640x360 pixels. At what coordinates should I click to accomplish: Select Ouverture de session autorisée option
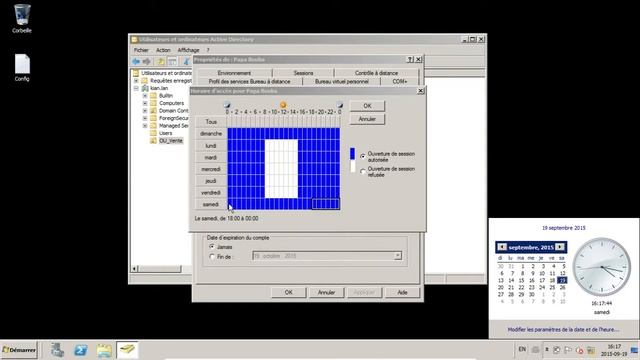(363, 156)
